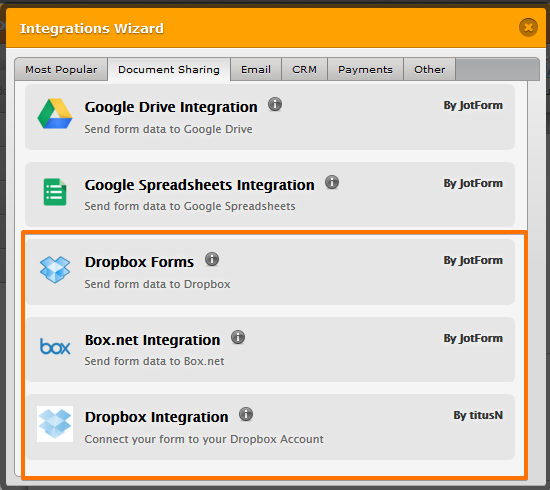
Task: Click 'By titusN' author label
Action: tap(478, 415)
